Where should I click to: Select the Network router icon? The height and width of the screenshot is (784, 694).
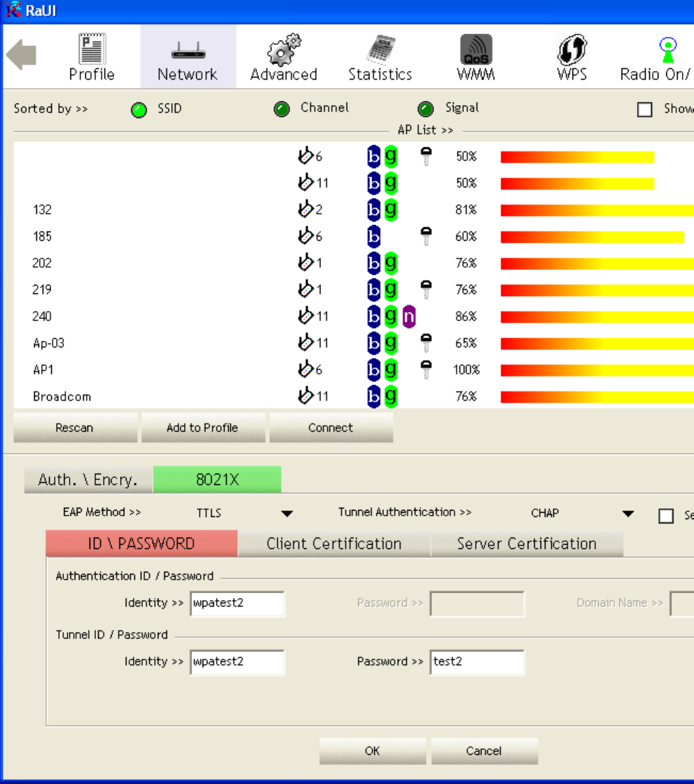click(188, 51)
